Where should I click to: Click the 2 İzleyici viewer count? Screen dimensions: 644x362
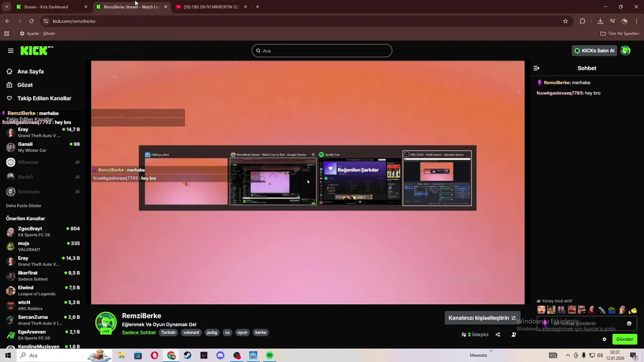[475, 334]
